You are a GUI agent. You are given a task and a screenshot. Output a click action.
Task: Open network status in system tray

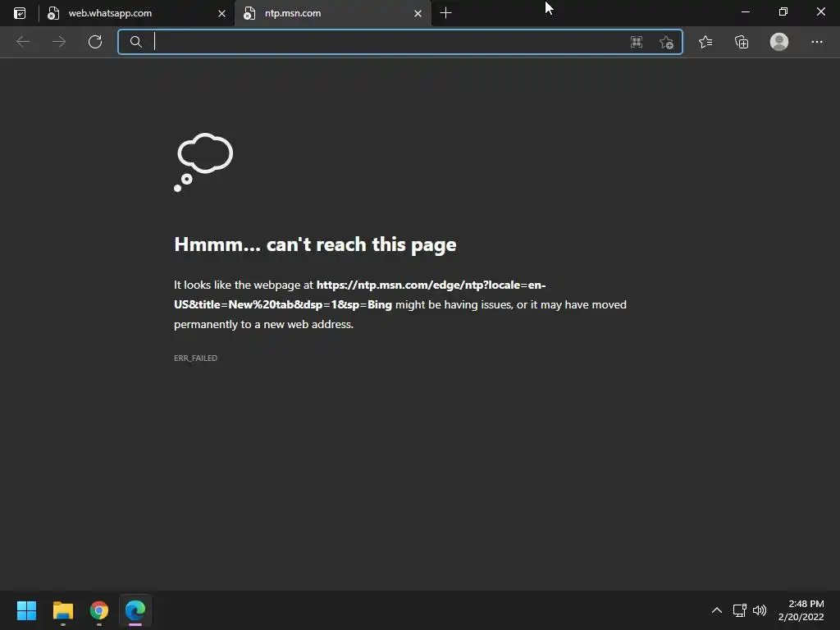tap(740, 610)
